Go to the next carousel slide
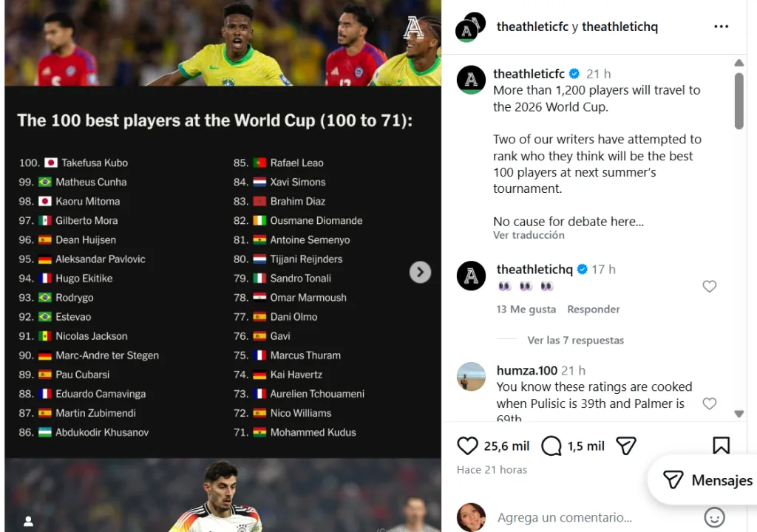Viewport: 757px width, 532px height. (420, 272)
